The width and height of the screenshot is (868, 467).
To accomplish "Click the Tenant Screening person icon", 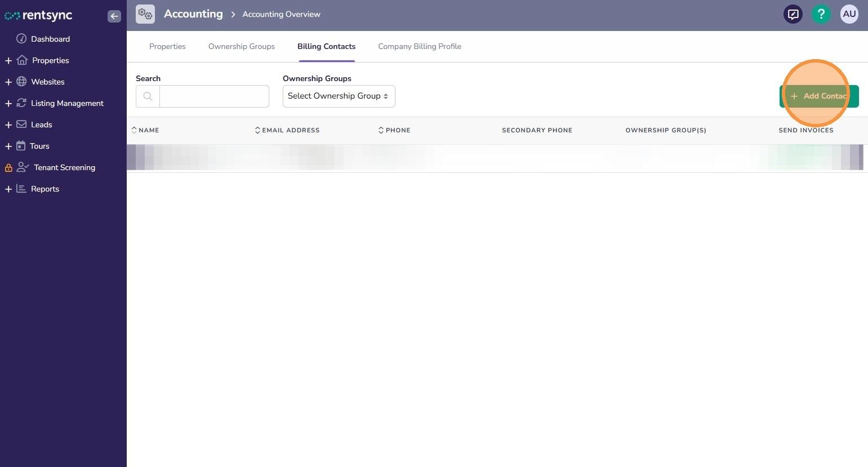I will point(23,167).
